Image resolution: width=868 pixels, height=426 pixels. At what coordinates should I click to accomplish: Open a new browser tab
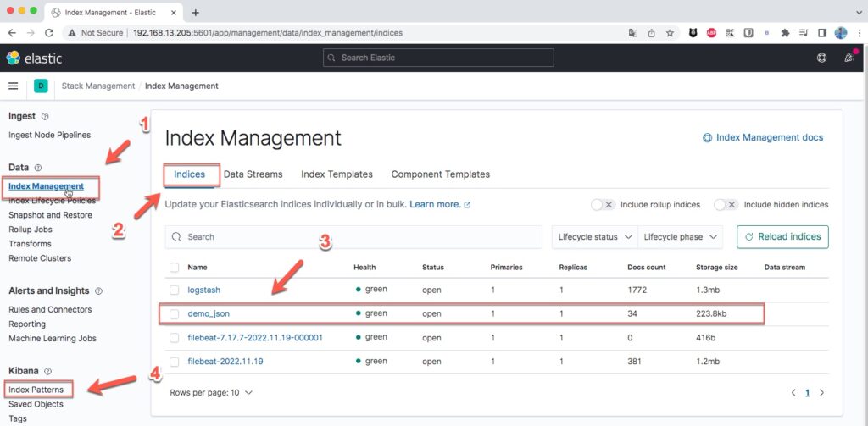(196, 12)
